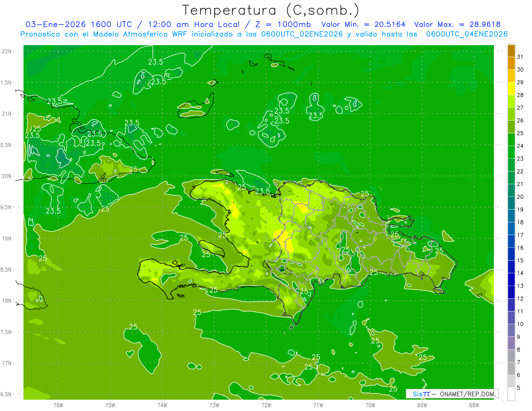Screen dimensions: 532x411
Task: Click the color scale label 31
Action: tap(520, 57)
